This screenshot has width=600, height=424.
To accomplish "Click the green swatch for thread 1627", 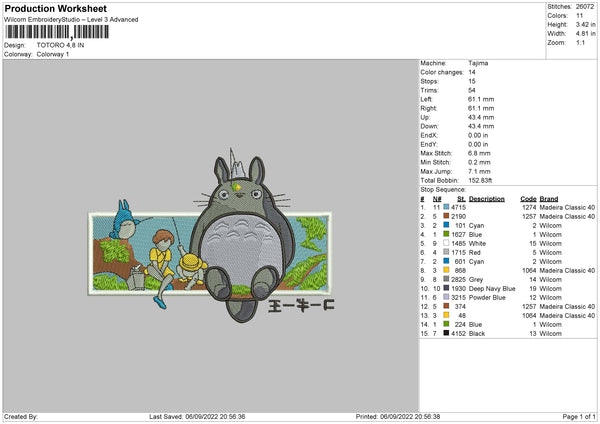I will (446, 234).
